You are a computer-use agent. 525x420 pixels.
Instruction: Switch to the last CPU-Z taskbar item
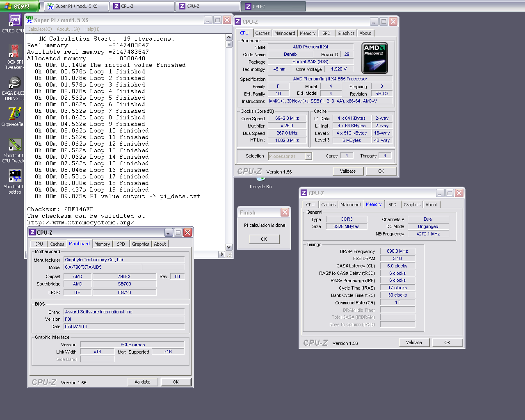click(x=274, y=6)
